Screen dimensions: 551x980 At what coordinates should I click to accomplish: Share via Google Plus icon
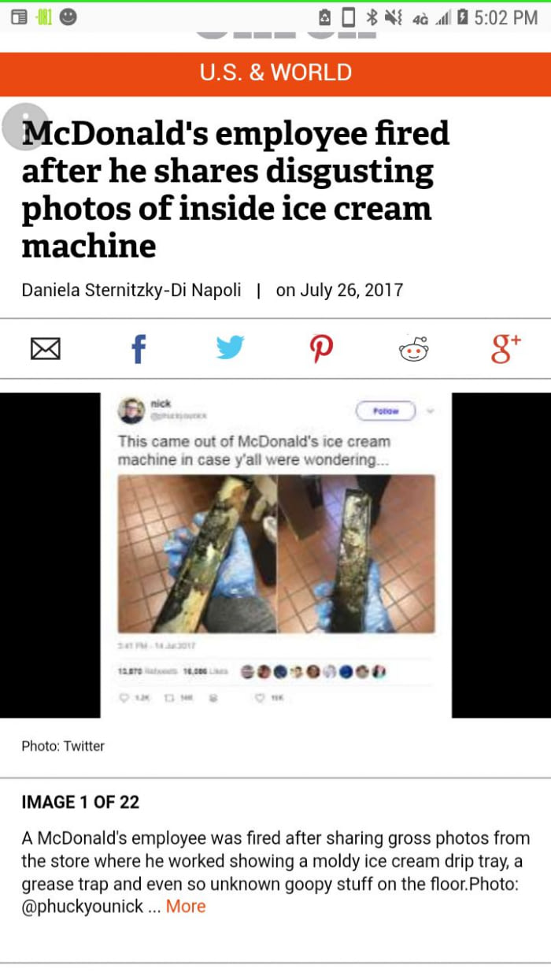pyautogui.click(x=506, y=347)
